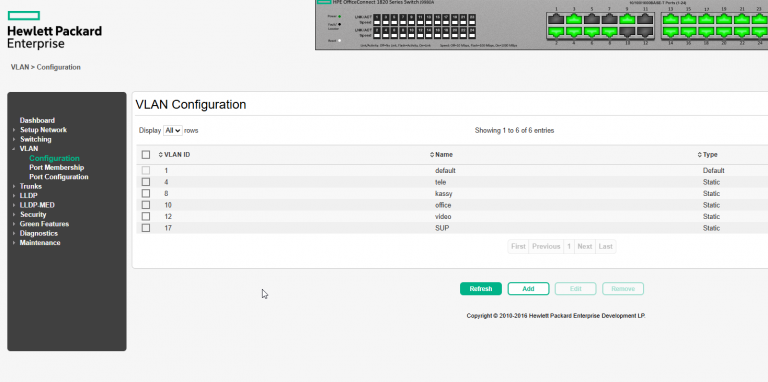The width and height of the screenshot is (768, 382).
Task: Sort the table by Name column arrows
Action: click(x=432, y=155)
